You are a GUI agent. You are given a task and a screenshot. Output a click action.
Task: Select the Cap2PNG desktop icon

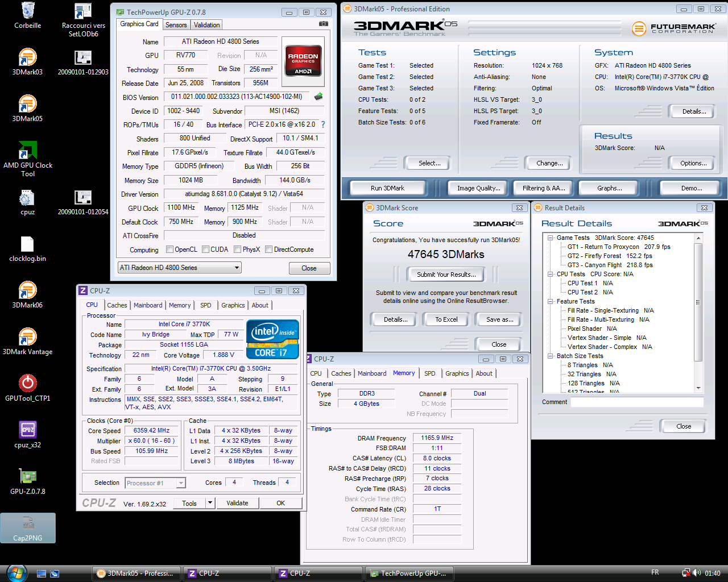tap(27, 528)
